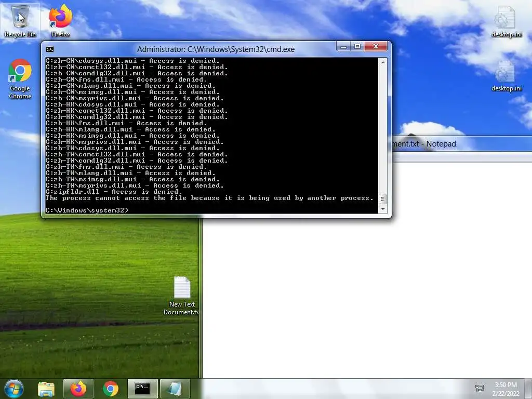Select the lower desktop.ini file icon

[x=507, y=76]
